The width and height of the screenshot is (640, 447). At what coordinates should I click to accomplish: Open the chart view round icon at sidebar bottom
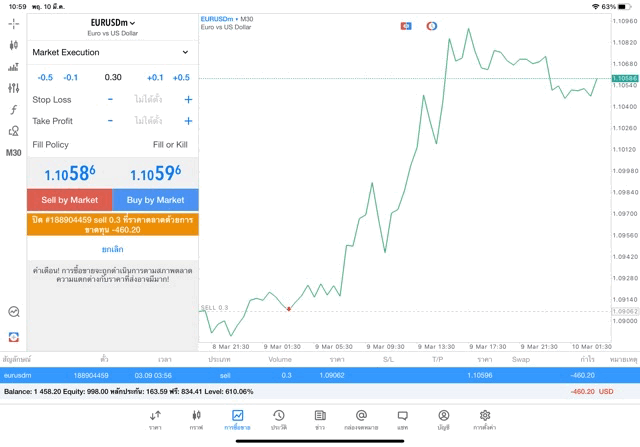pos(13,312)
